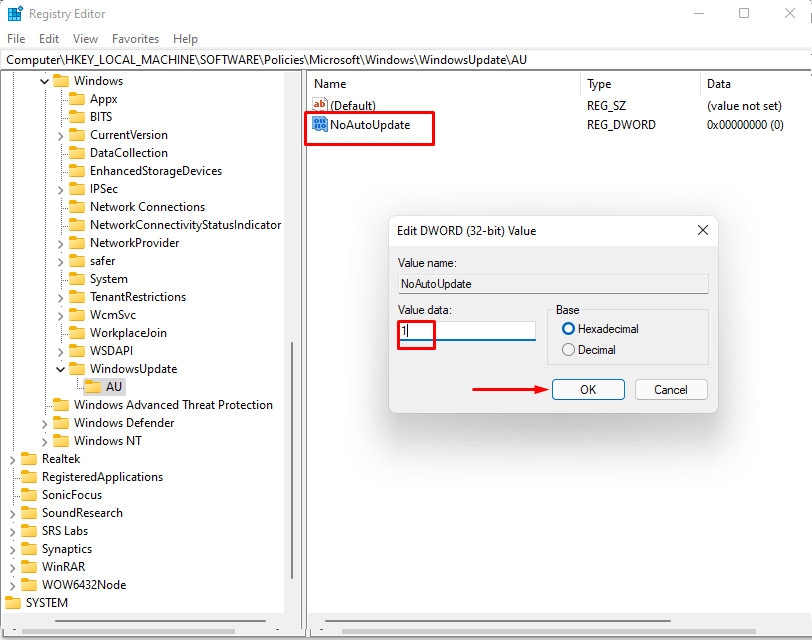This screenshot has width=812, height=640.
Task: Click the values pane horizontal scrollbar
Action: (x=498, y=621)
